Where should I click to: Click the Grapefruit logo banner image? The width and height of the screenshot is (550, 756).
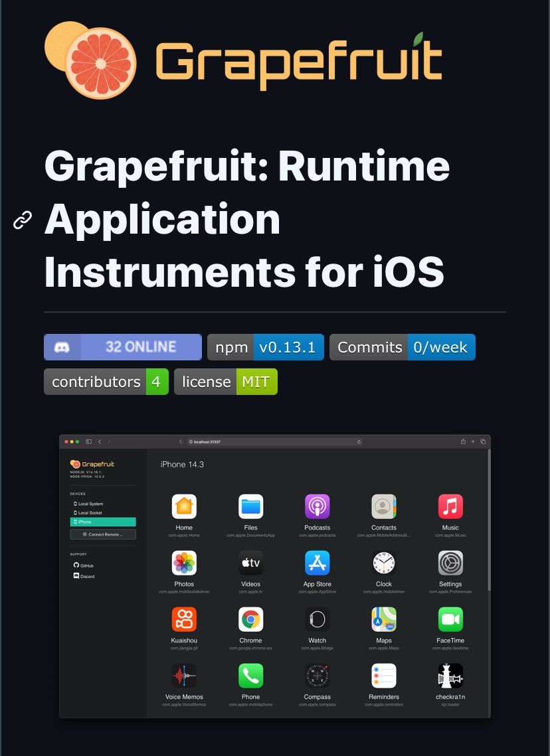(243, 60)
